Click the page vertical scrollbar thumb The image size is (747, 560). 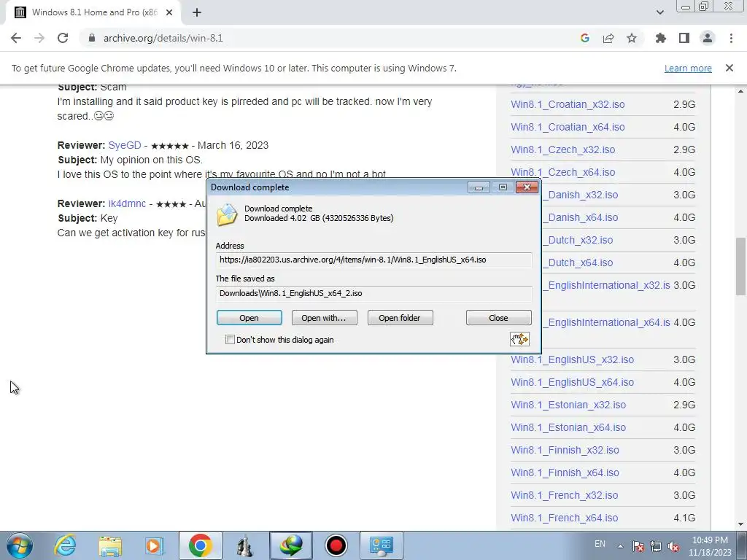click(x=741, y=267)
